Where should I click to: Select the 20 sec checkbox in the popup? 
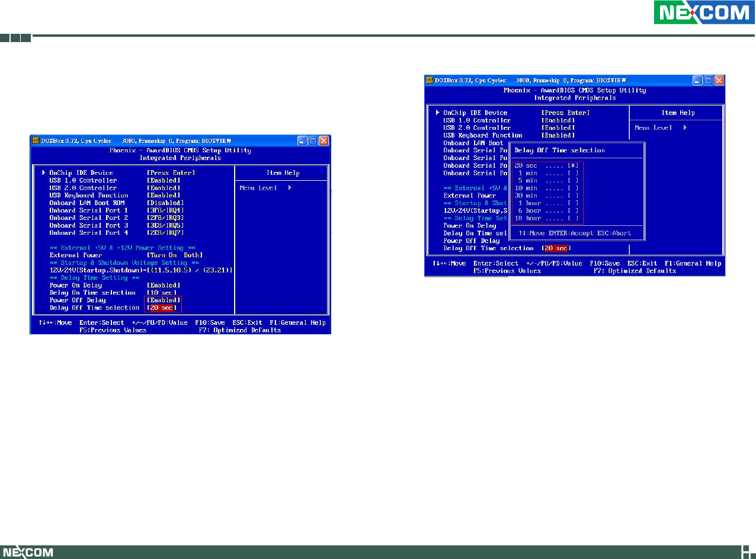573,165
